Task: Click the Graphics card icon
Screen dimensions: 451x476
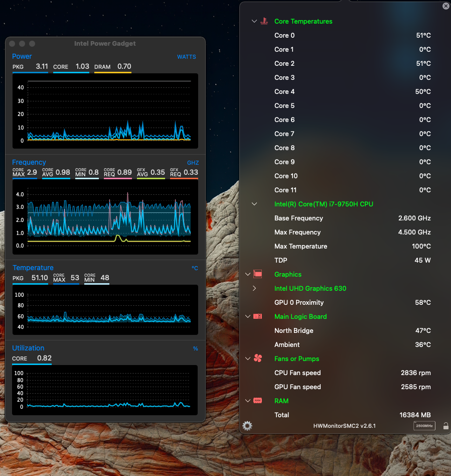Action: click(257, 274)
